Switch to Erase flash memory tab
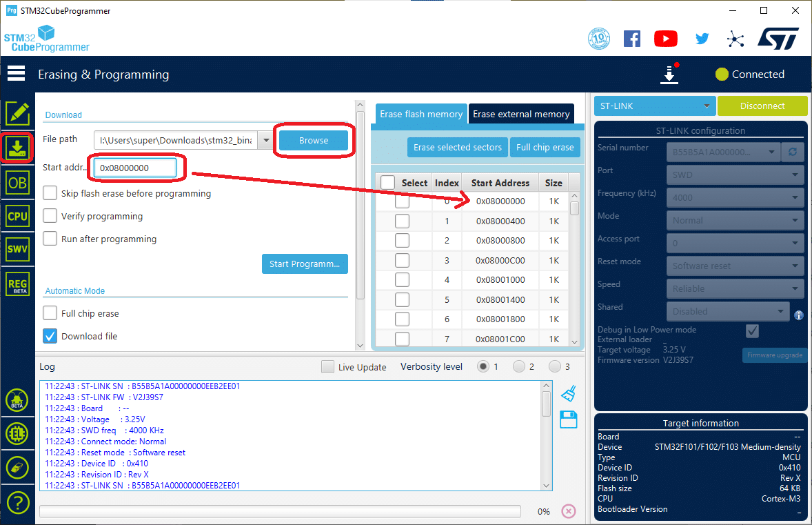This screenshot has height=525, width=812. click(421, 114)
